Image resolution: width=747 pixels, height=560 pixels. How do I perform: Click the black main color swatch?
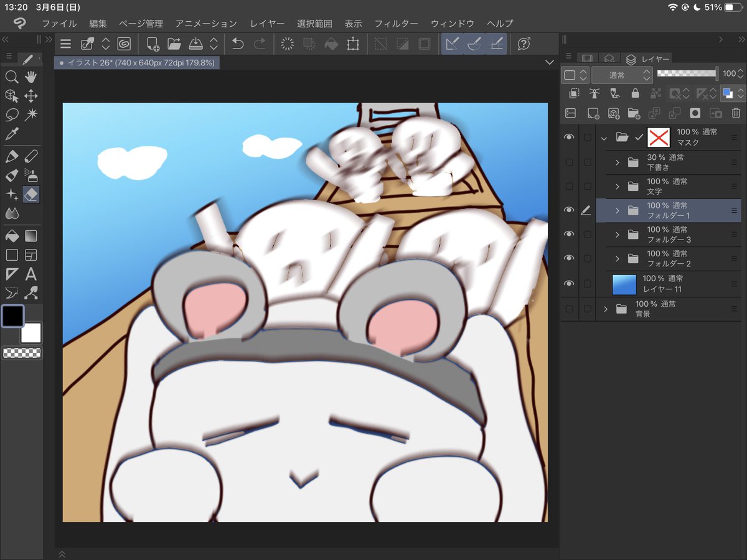point(12,315)
